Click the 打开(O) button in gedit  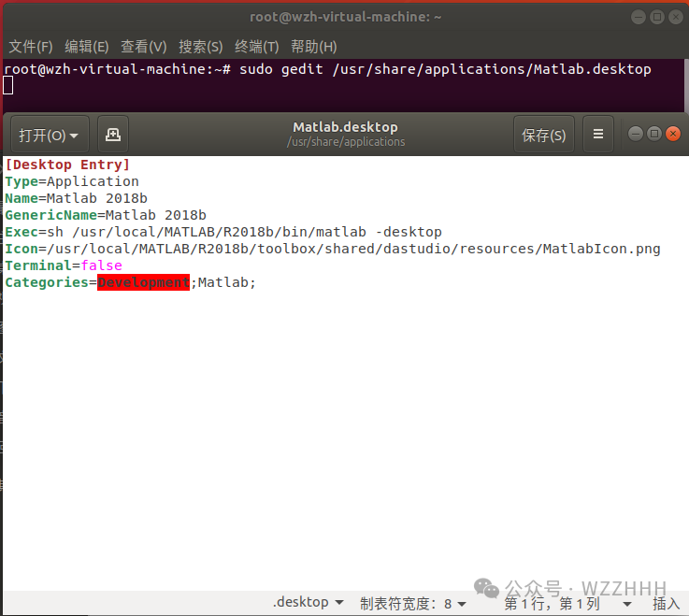click(x=50, y=135)
